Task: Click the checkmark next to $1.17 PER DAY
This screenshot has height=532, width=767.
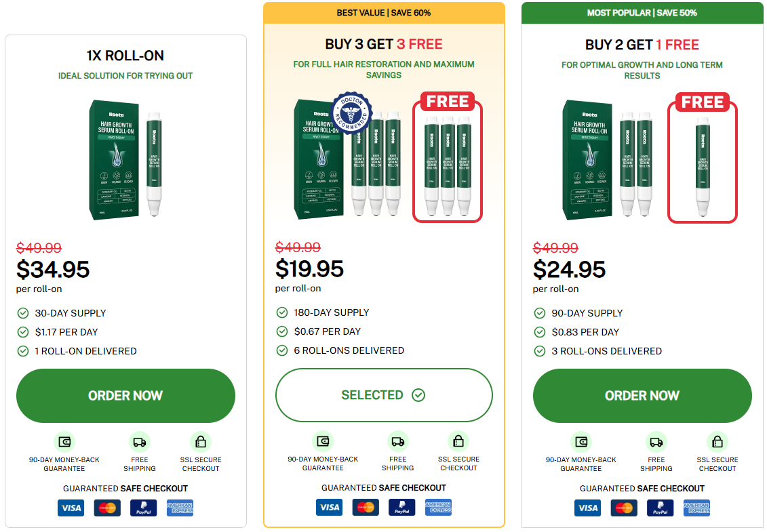Action: [x=22, y=332]
